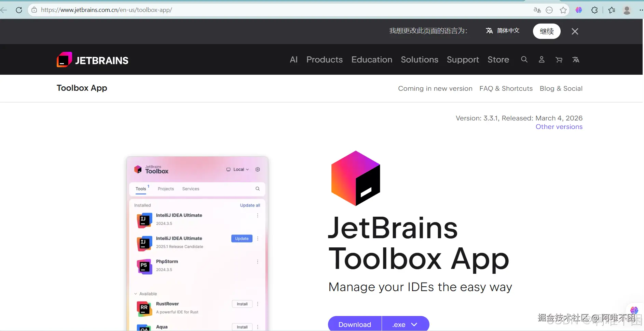Screen dimensions: 644x331
Task: Click the address bar URL
Action: click(x=106, y=10)
